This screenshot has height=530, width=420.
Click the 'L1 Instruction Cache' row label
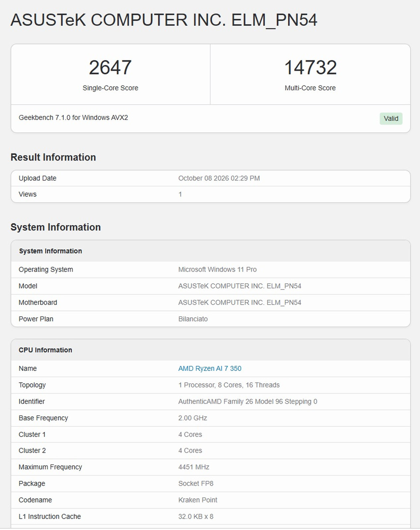[x=50, y=516]
